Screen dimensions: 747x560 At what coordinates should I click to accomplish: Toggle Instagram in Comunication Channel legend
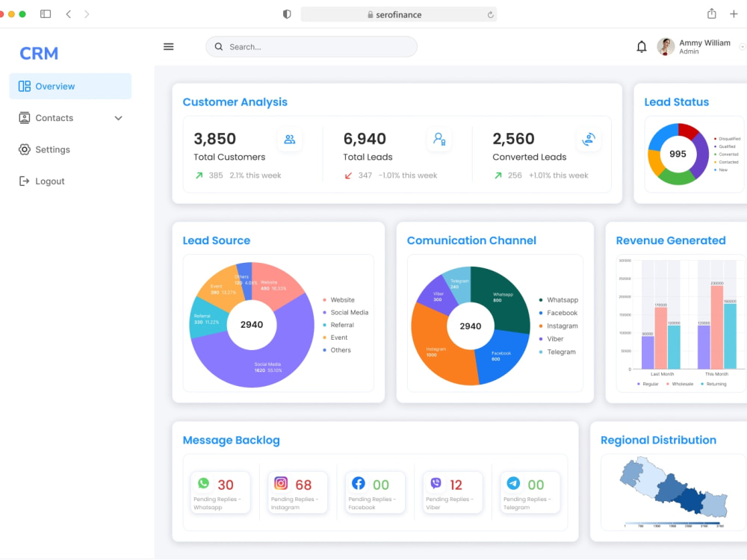pos(558,326)
